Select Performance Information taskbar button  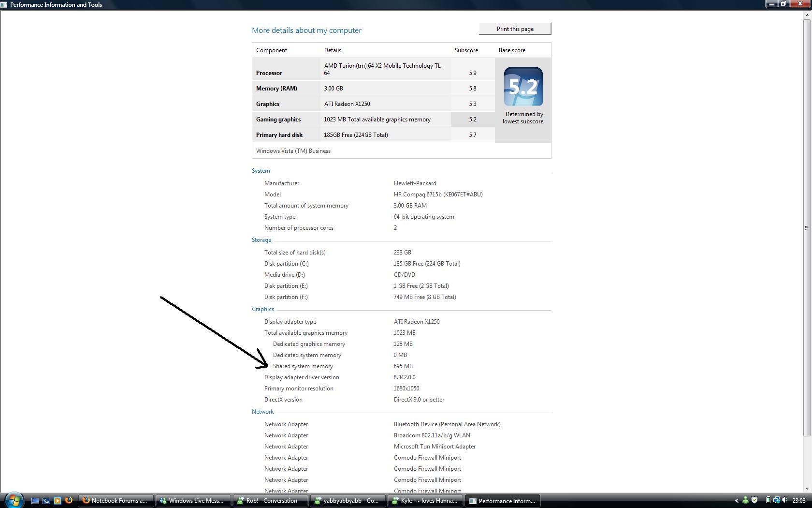point(503,501)
